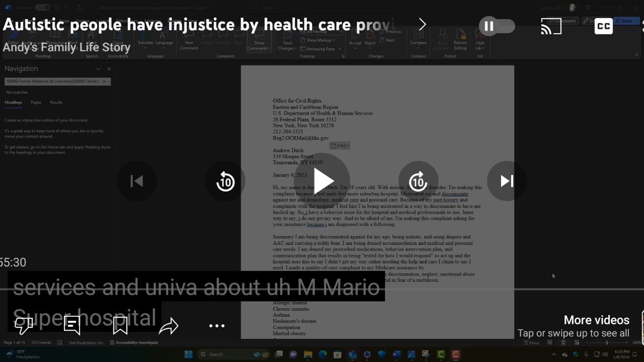Image resolution: width=644 pixels, height=362 pixels.
Task: Skip to the next video
Action: 507,181
